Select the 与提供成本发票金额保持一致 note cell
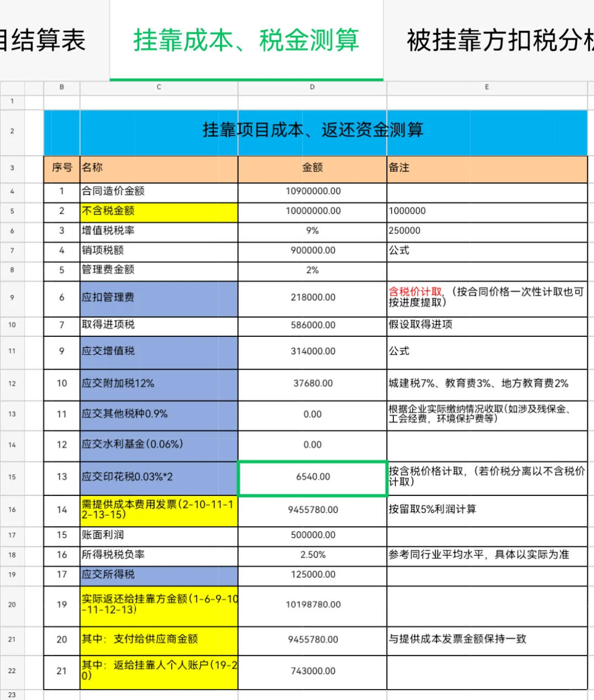Screen dimensions: 594x700 point(487,640)
